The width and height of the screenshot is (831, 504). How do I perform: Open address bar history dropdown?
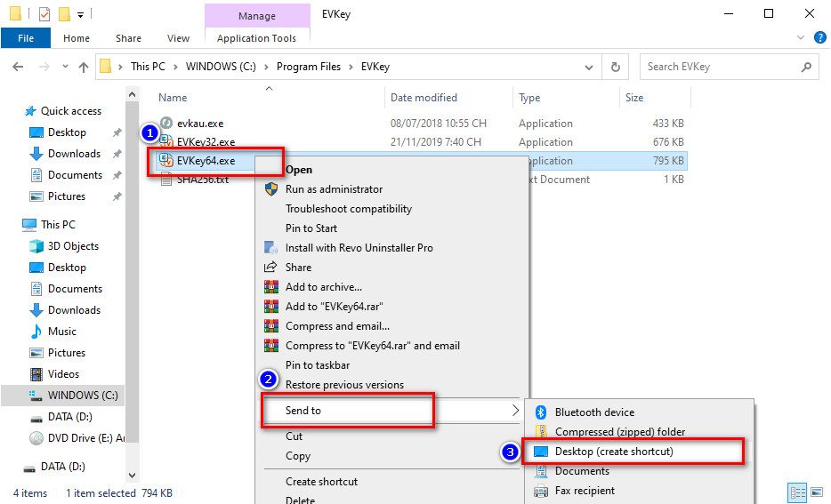tap(589, 68)
